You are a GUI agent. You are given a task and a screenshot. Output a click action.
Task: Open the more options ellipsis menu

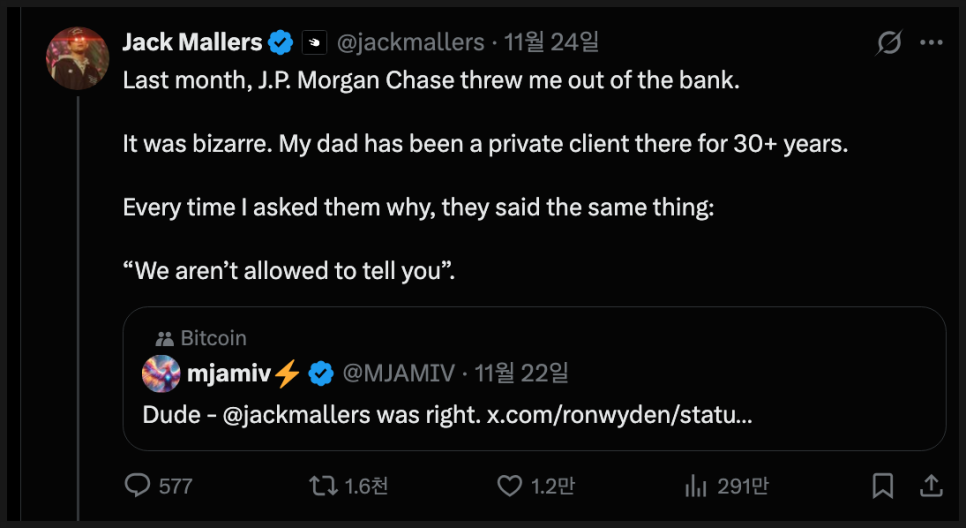(931, 43)
